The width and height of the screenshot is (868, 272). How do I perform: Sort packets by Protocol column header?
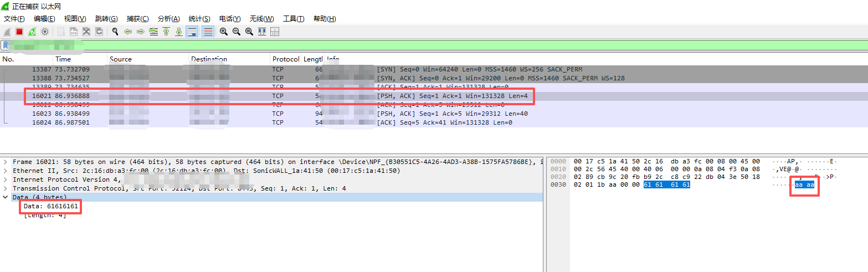coord(285,59)
